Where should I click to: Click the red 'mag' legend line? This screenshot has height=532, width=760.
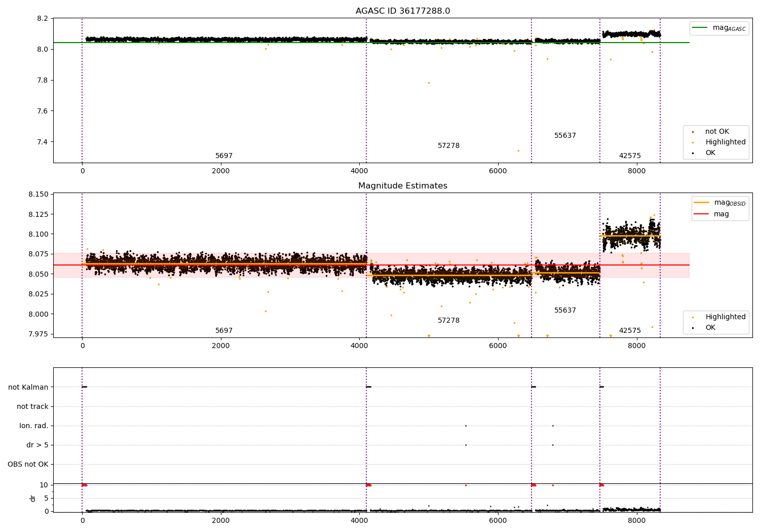[701, 214]
